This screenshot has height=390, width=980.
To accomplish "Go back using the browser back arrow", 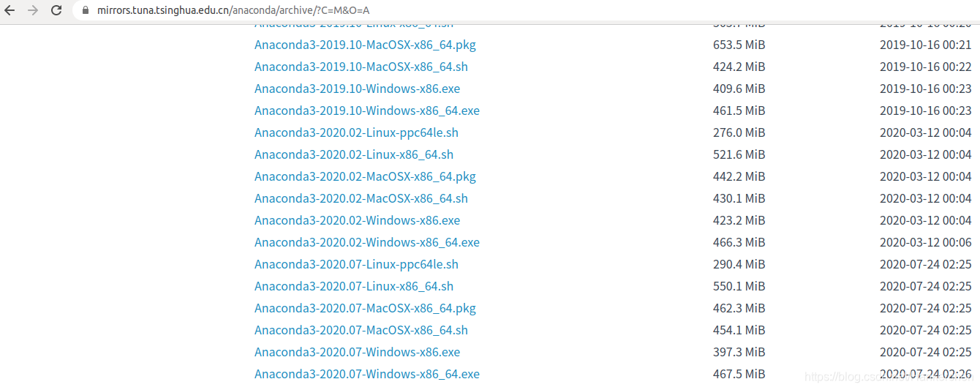I will tap(10, 10).
